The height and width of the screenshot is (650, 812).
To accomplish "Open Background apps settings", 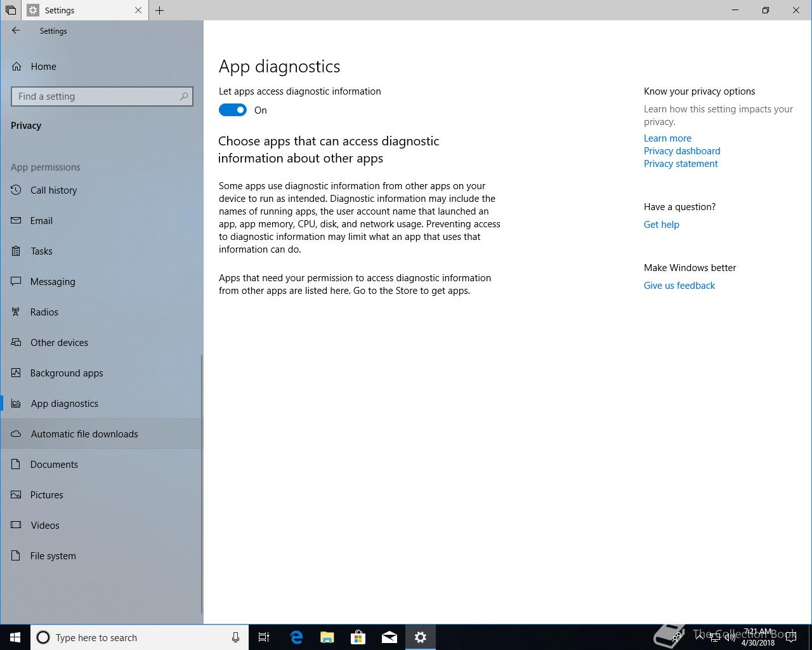I will [101, 373].
